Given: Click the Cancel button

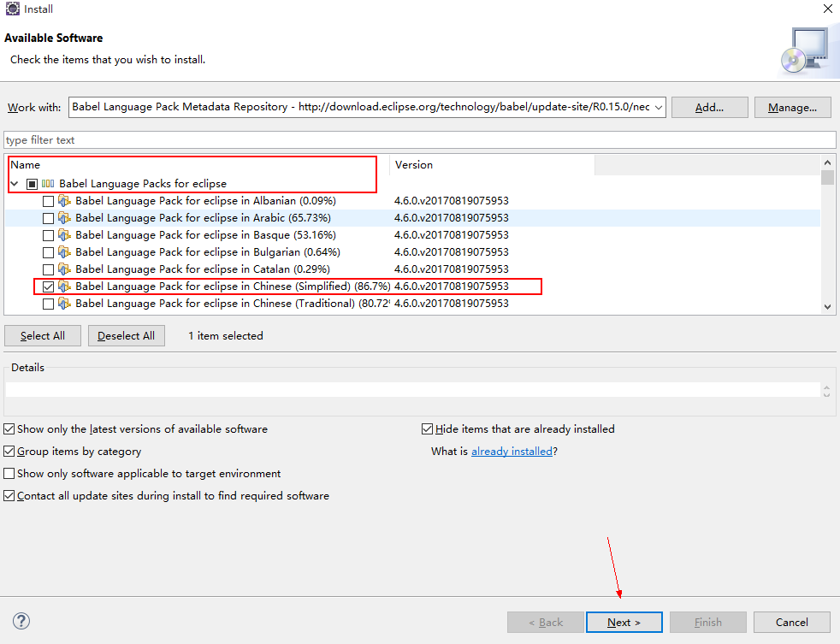Looking at the screenshot, I should [x=792, y=622].
